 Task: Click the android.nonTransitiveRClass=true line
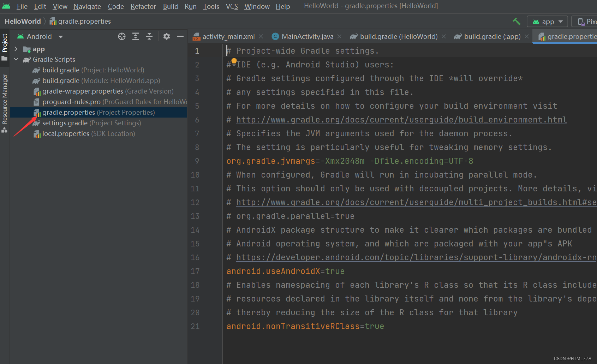pos(305,327)
